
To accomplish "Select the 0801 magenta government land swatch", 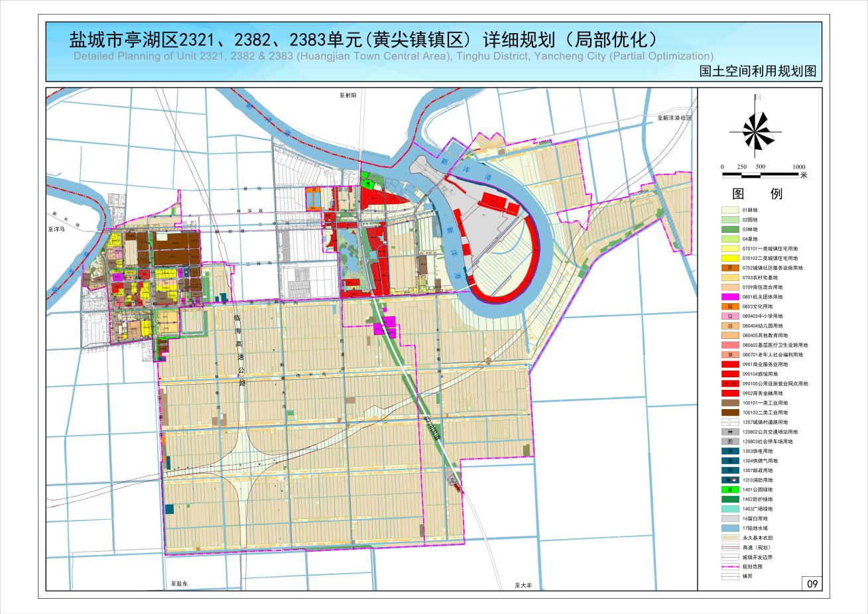I will (730, 297).
